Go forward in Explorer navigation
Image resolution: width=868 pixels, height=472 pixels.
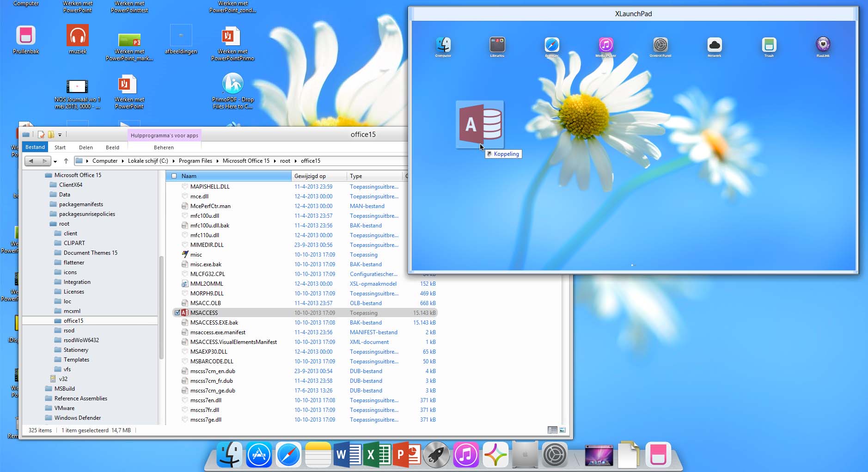coord(44,161)
